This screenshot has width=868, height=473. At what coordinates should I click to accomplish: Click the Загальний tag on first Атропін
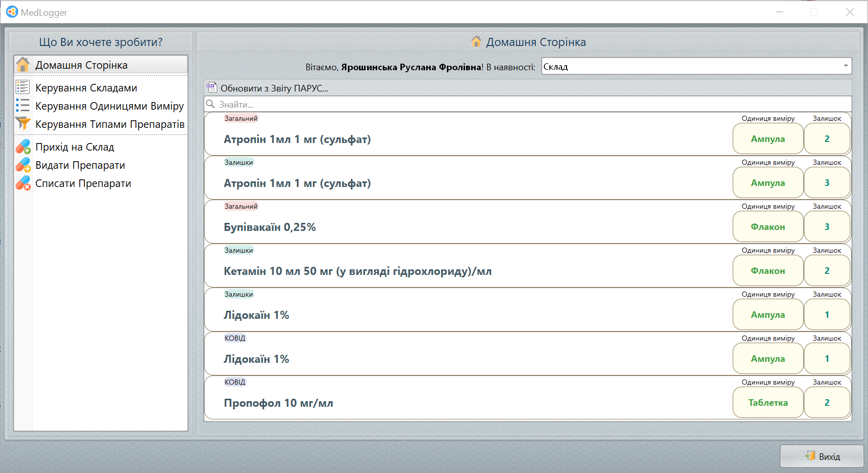click(x=241, y=118)
